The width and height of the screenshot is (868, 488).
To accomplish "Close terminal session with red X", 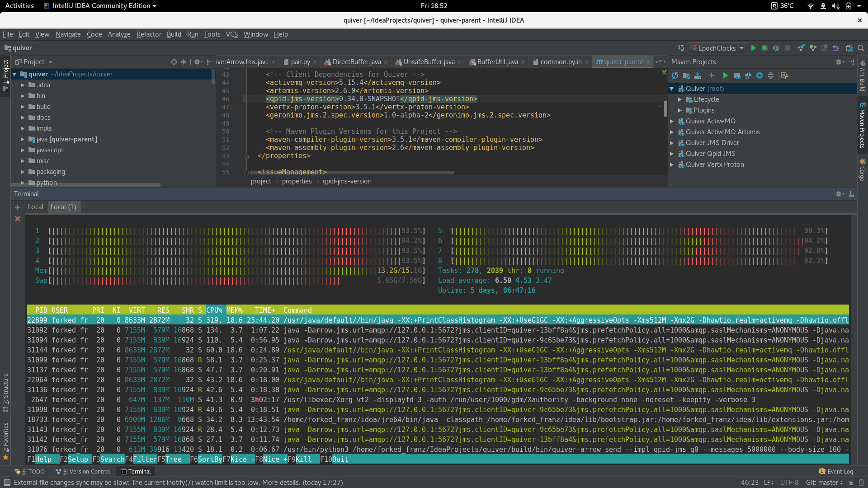I will point(18,219).
